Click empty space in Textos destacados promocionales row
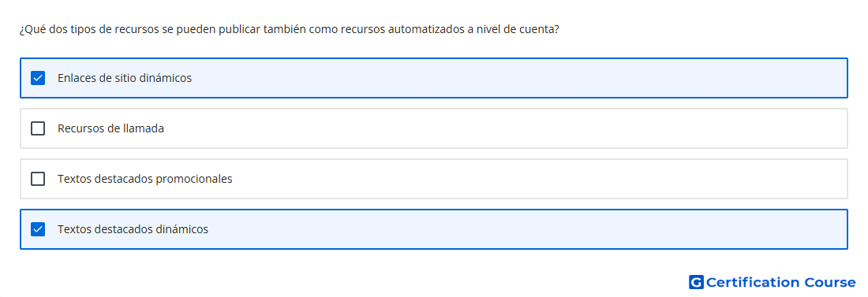 [537, 179]
